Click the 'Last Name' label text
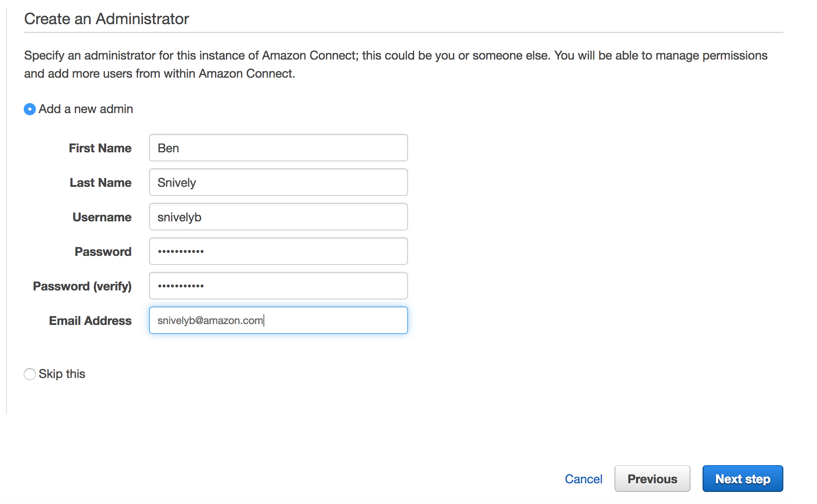The image size is (817, 504). pyautogui.click(x=101, y=183)
